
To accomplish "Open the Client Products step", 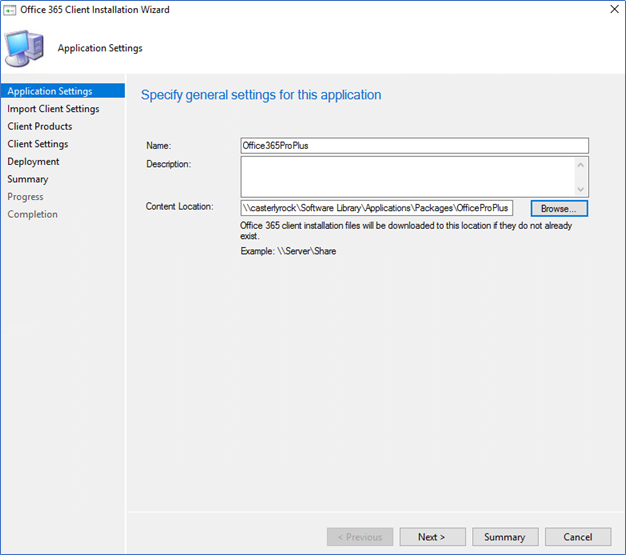I will click(x=40, y=126).
